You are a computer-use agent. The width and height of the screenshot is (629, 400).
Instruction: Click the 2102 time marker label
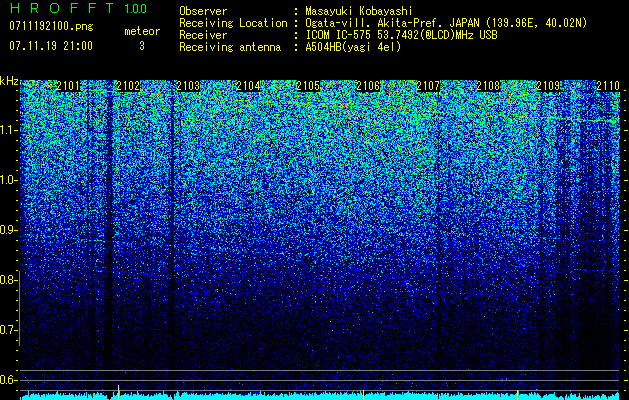[128, 86]
